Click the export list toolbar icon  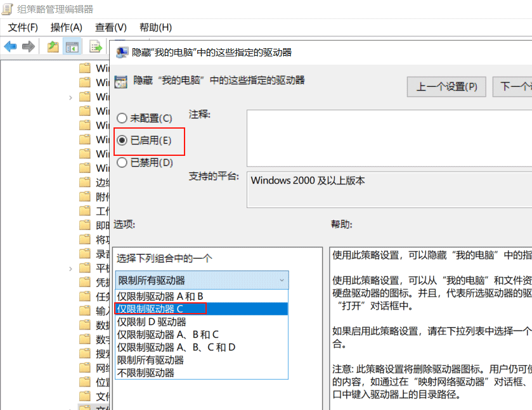95,46
